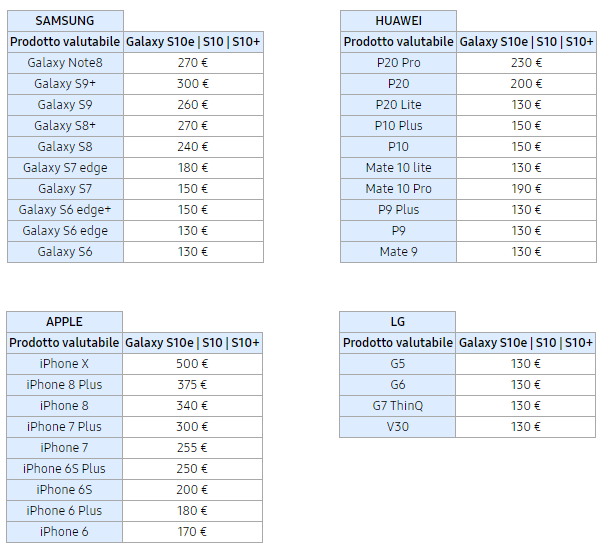Select the 230 € value cell

tap(526, 63)
